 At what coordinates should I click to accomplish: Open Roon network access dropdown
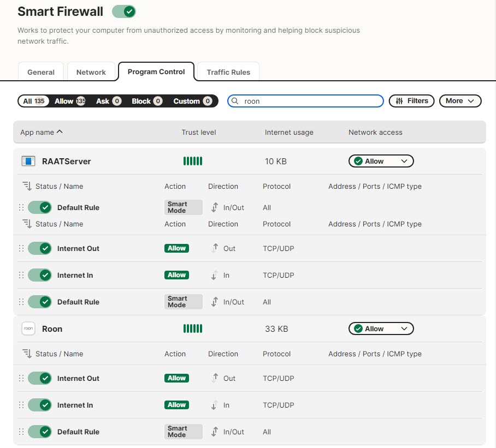381,328
